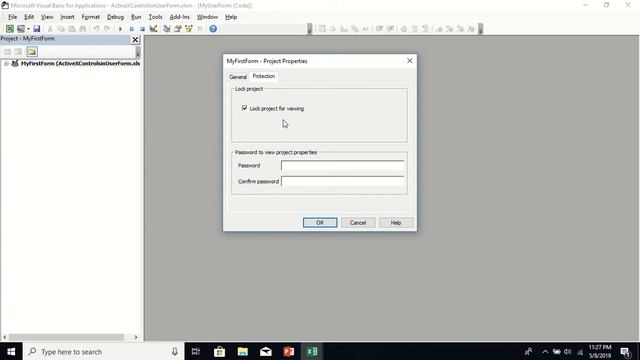
Task: Click the Copy toolbar icon
Action: click(x=61, y=29)
